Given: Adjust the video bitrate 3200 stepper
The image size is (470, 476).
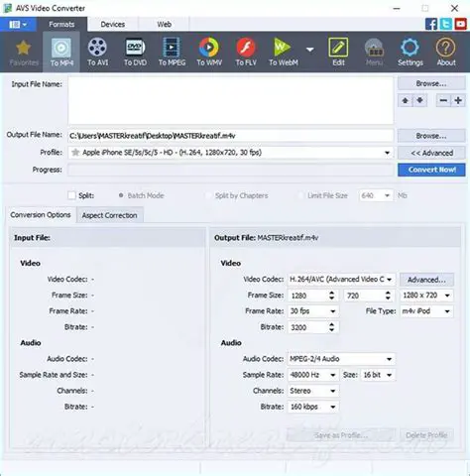Looking at the screenshot, I should pyautogui.click(x=331, y=327).
